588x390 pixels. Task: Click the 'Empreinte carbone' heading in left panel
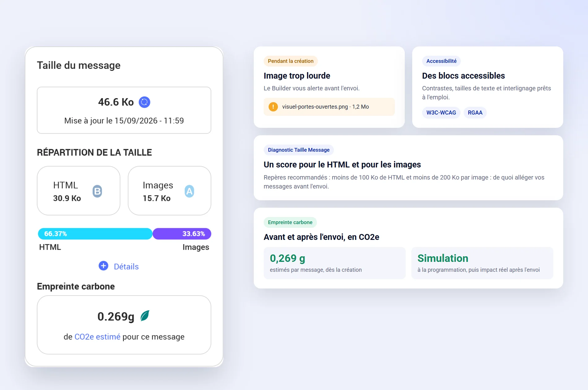pos(76,287)
